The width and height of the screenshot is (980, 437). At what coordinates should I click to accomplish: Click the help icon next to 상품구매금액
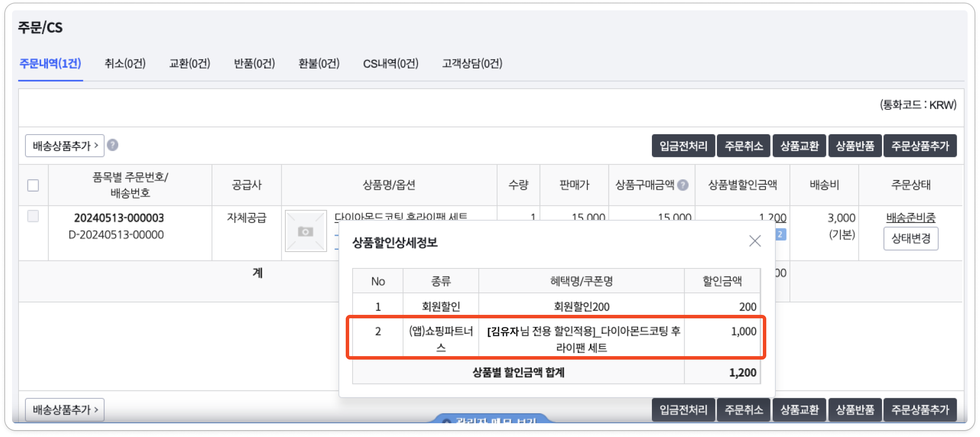pos(683,185)
